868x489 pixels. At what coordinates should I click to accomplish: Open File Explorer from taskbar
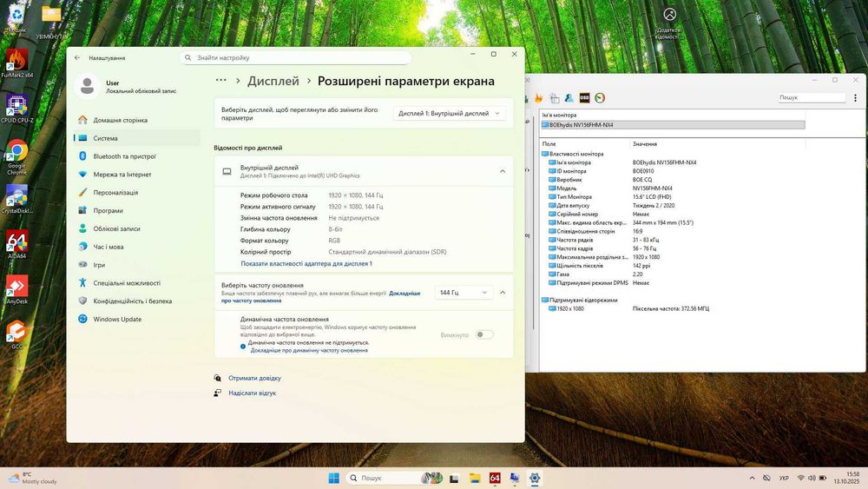click(475, 478)
